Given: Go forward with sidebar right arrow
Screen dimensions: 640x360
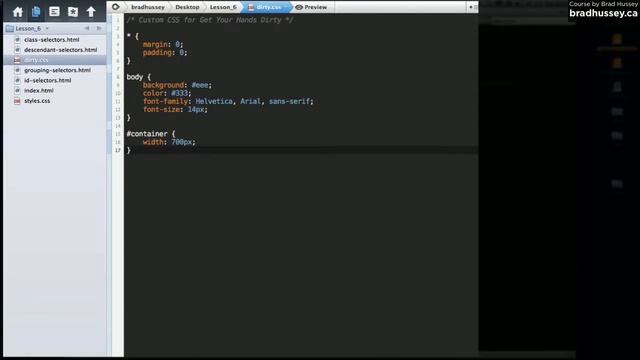Looking at the screenshot, I should pyautogui.click(x=99, y=28).
